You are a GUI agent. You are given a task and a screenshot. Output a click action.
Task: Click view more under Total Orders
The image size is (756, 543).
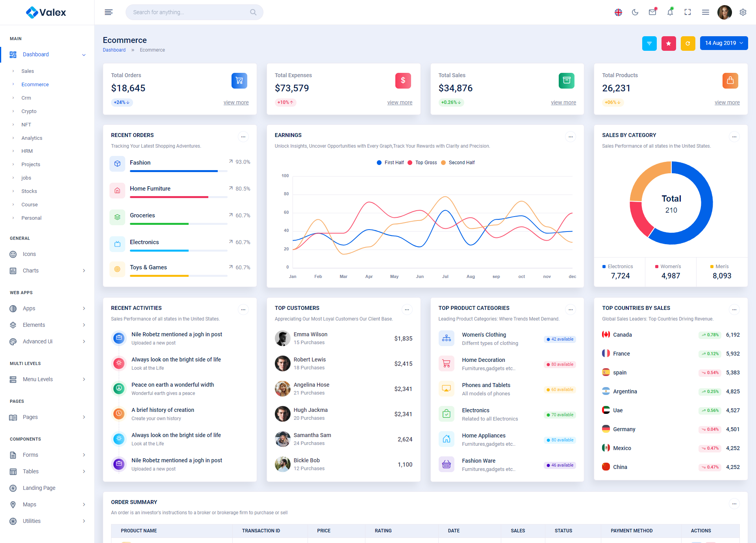coord(236,102)
